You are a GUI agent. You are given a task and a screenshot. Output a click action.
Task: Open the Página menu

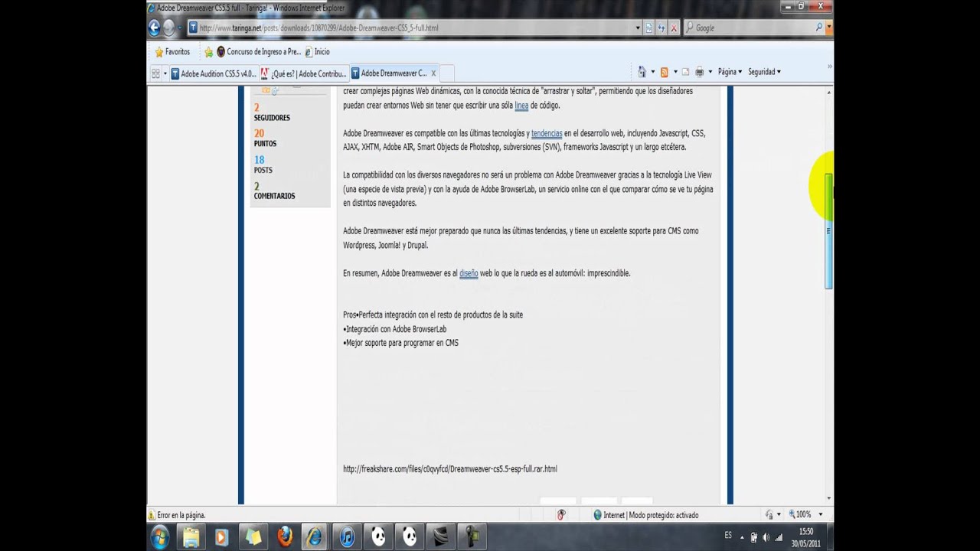[729, 72]
